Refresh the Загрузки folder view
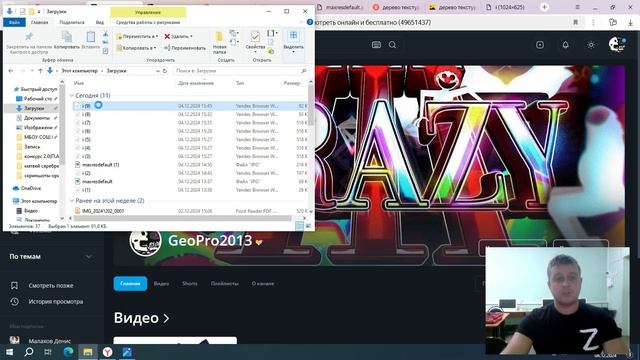This screenshot has height=360, width=640. (x=165, y=71)
